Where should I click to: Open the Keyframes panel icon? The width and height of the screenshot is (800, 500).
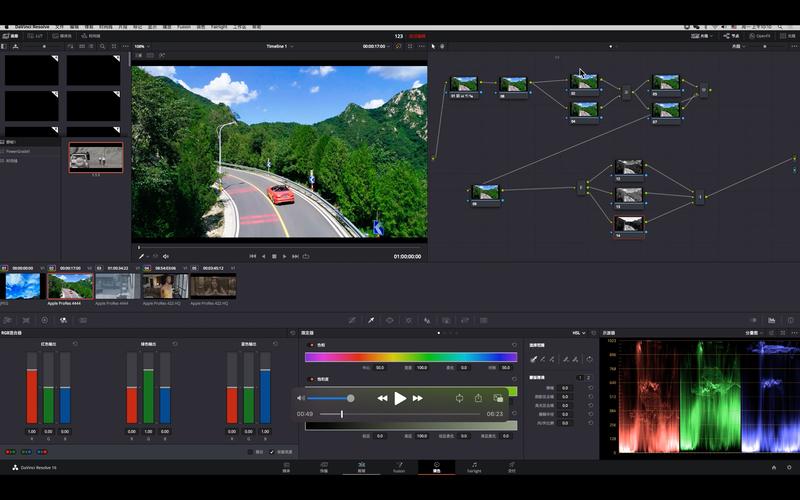click(753, 320)
